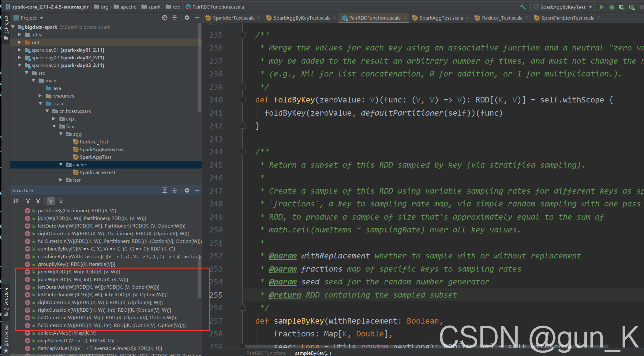Expand the spark-day01 module
Viewport: 644px width, 356px height.
tap(20, 50)
